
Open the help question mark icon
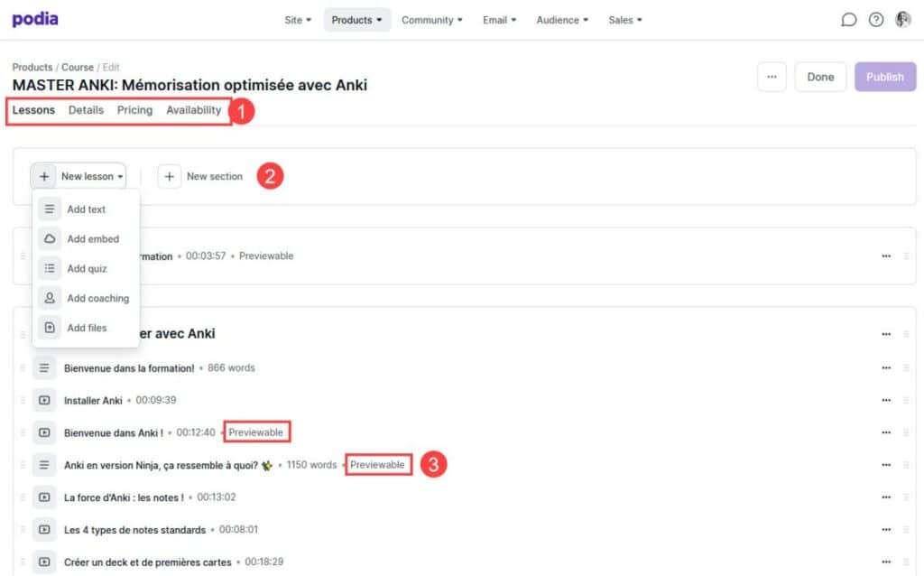(x=876, y=20)
